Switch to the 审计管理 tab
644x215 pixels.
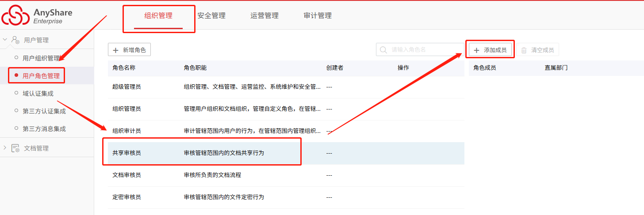(318, 15)
